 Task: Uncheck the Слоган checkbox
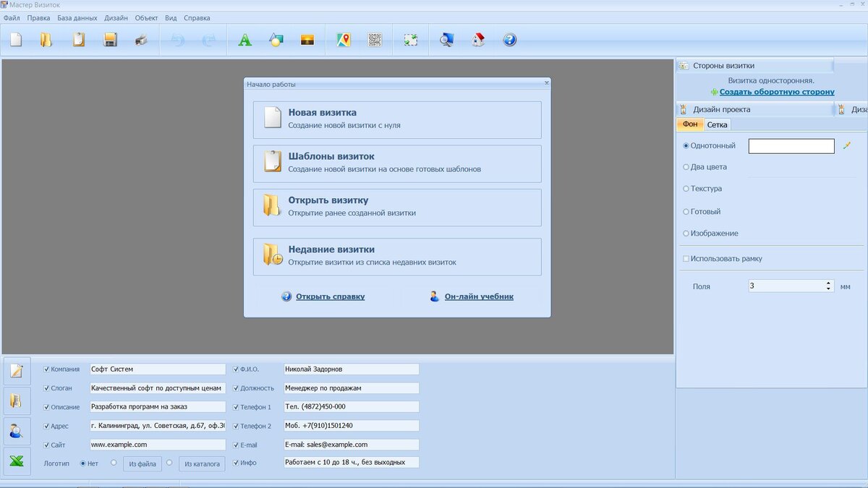[47, 388]
